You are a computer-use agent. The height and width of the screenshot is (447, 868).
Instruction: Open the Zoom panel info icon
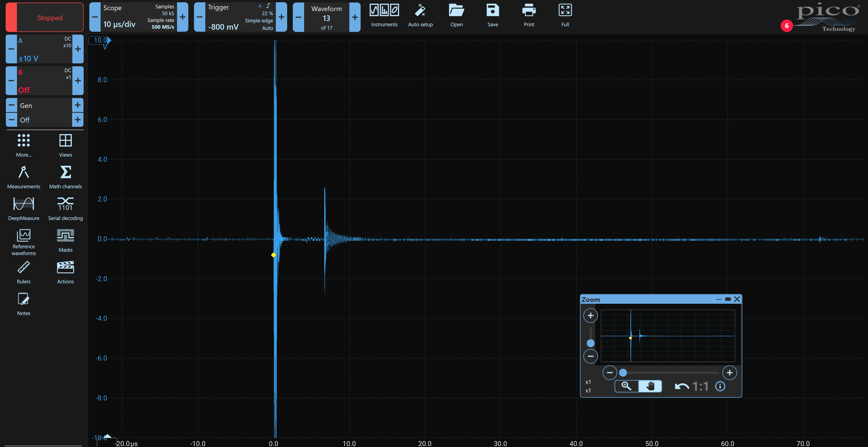[720, 386]
